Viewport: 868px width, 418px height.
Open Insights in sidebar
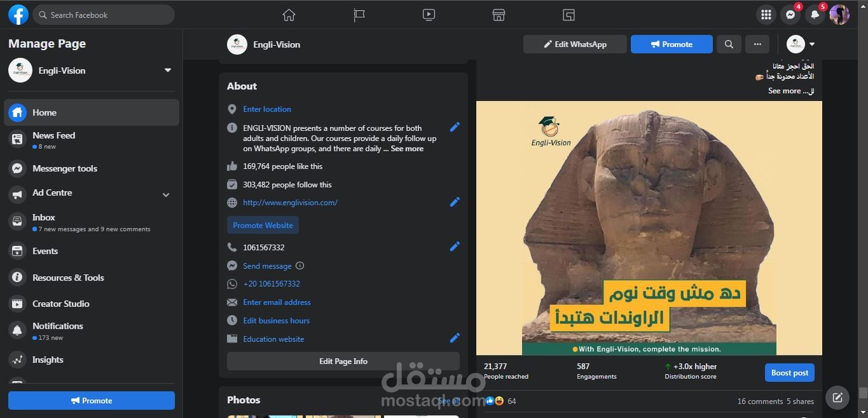pos(92,360)
